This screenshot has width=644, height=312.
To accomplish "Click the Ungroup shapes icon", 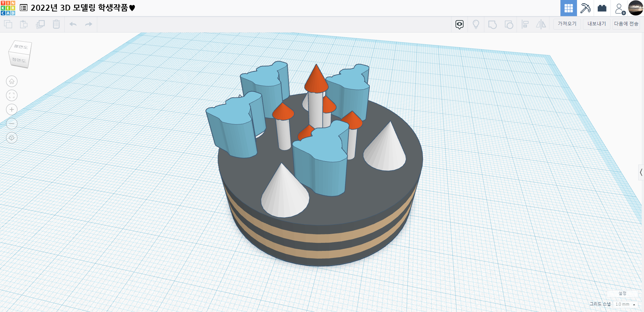I will 509,25.
